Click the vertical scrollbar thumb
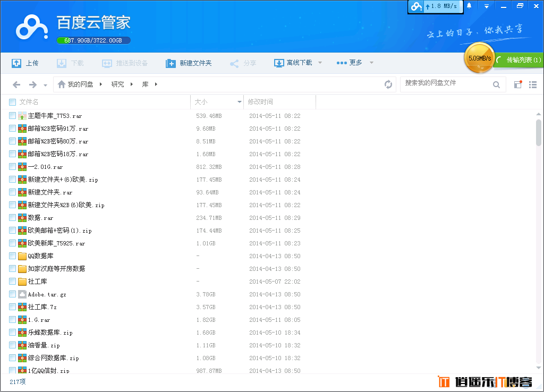 click(x=539, y=132)
